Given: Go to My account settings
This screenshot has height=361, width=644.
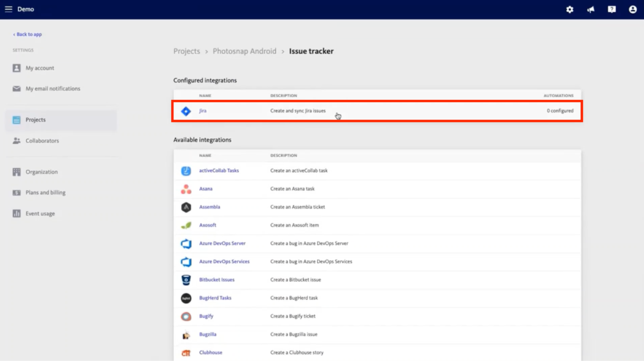Looking at the screenshot, I should click(40, 68).
